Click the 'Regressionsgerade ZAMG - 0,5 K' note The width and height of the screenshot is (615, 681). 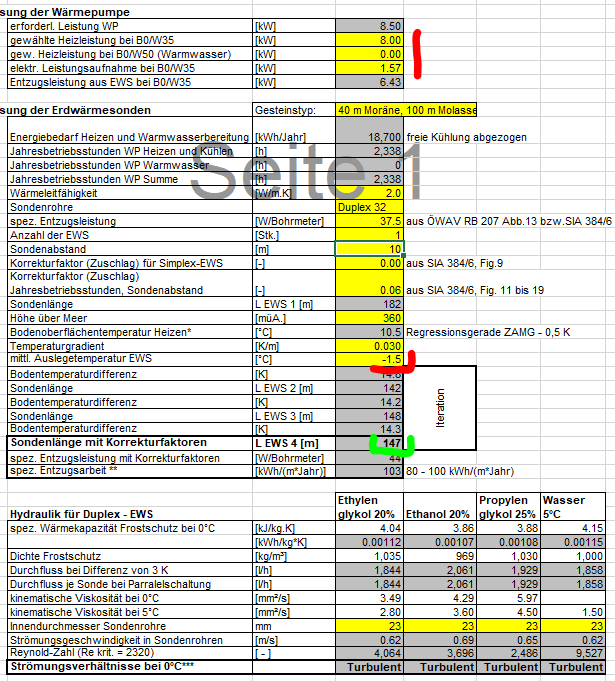pyautogui.click(x=488, y=332)
